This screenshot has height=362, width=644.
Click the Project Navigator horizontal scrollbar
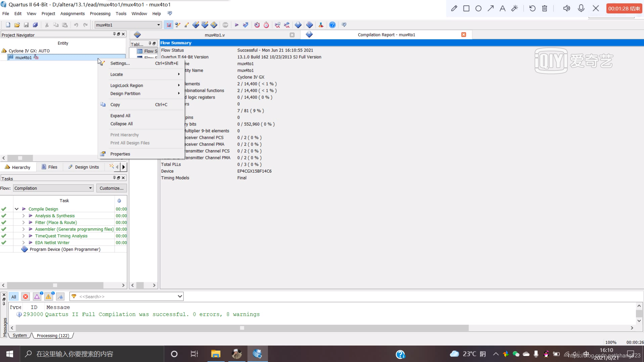(20, 158)
